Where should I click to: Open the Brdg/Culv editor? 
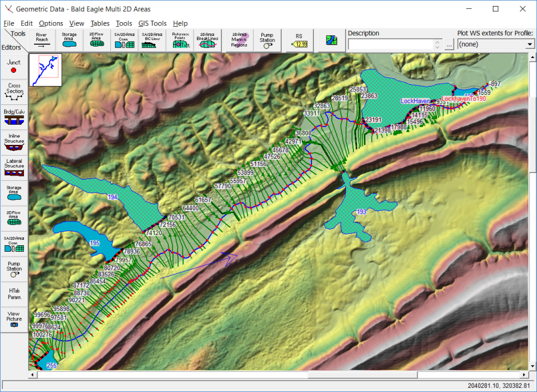pyautogui.click(x=14, y=114)
